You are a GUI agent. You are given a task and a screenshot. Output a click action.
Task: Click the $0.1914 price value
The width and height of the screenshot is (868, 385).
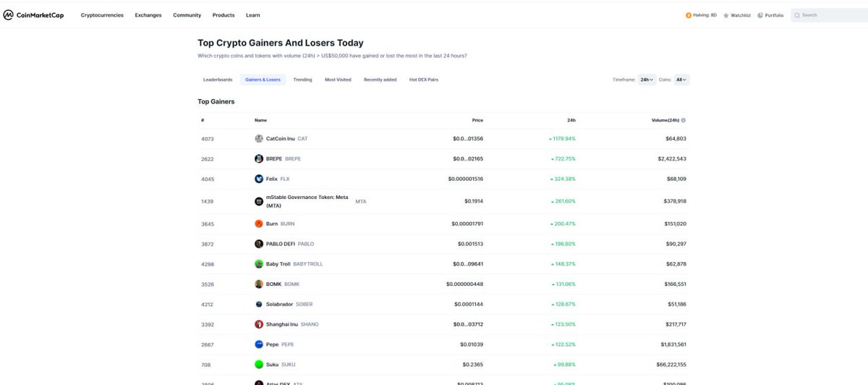coord(473,201)
